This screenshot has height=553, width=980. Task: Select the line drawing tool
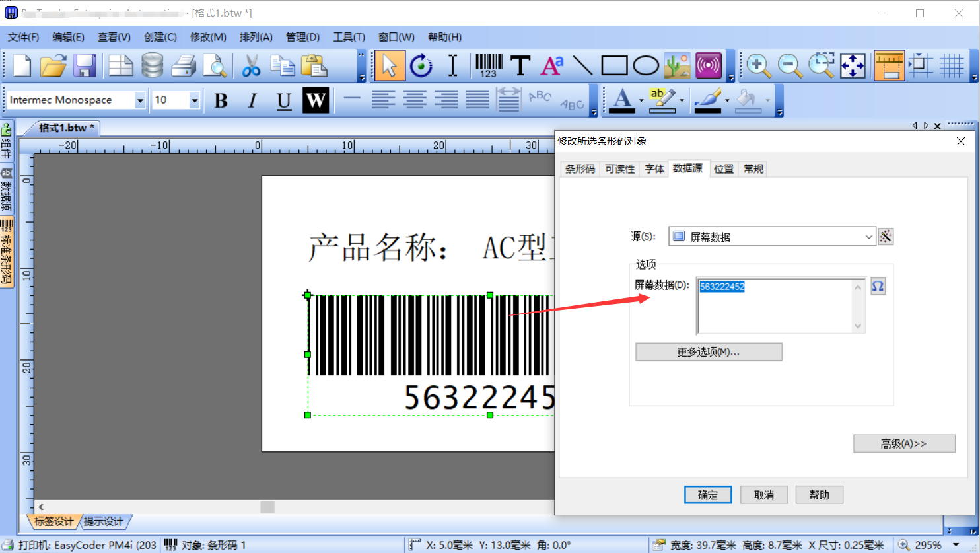(x=582, y=65)
